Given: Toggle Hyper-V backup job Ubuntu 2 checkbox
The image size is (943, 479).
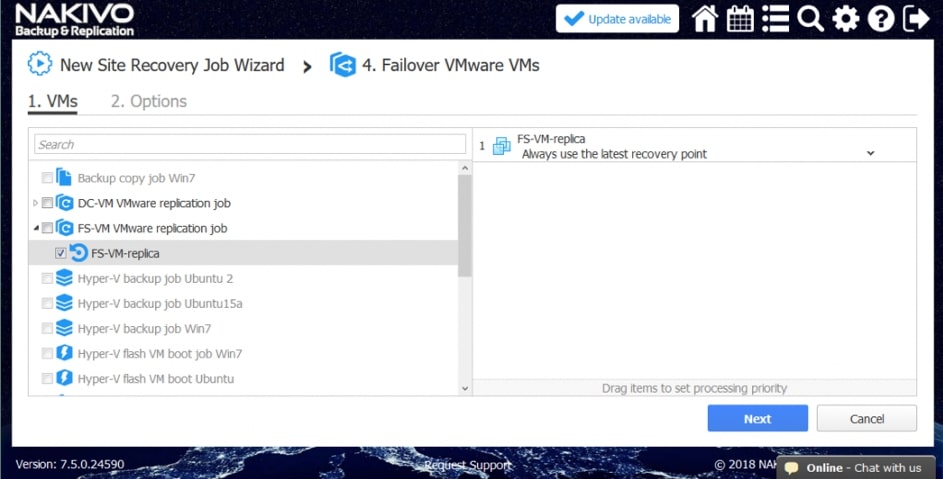Looking at the screenshot, I should [47, 278].
